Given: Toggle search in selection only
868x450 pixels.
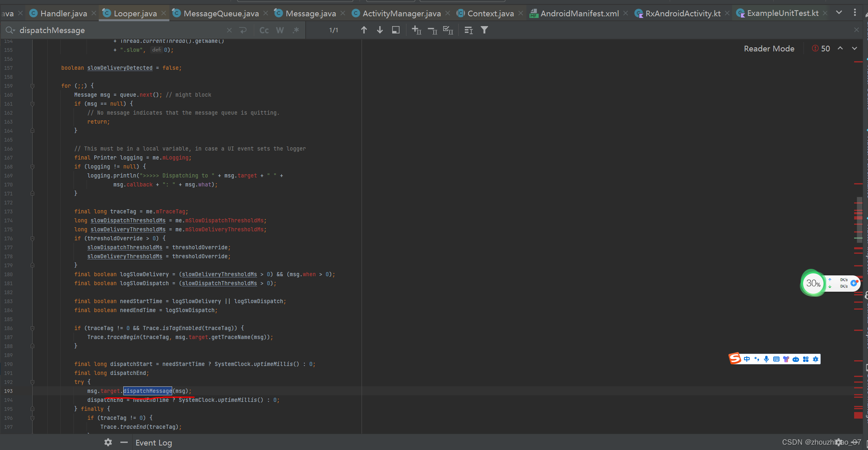Looking at the screenshot, I should [x=468, y=30].
